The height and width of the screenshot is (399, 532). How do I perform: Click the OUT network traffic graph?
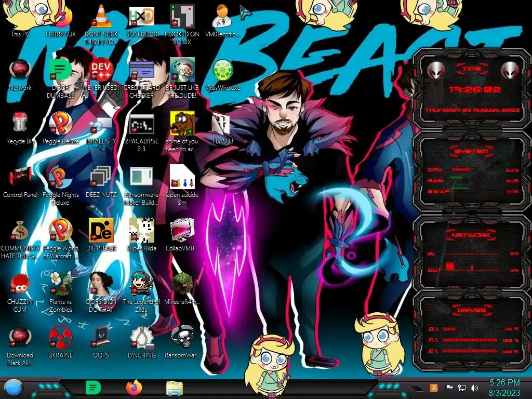pyautogui.click(x=472, y=267)
